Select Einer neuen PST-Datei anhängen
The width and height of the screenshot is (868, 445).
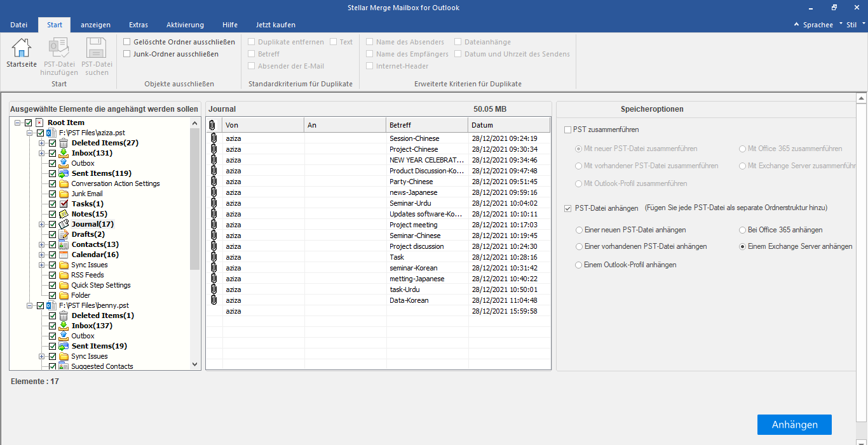(579, 230)
